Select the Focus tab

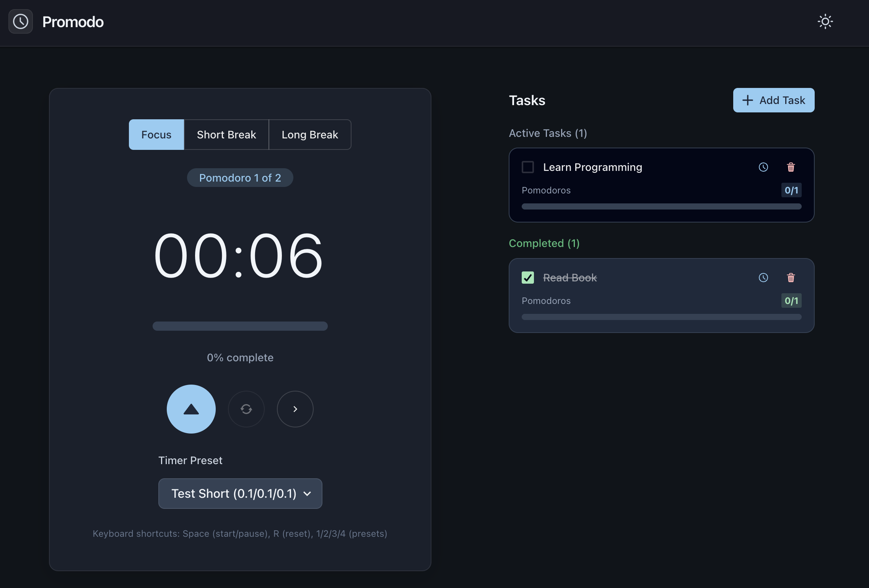click(156, 135)
